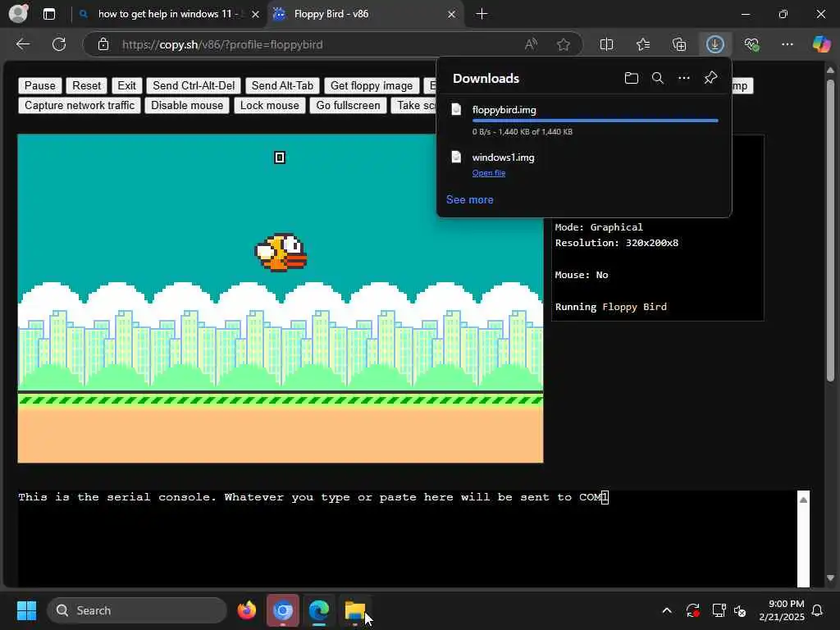Open the Favorites list icon
Image resolution: width=840 pixels, height=630 pixels.
643,44
